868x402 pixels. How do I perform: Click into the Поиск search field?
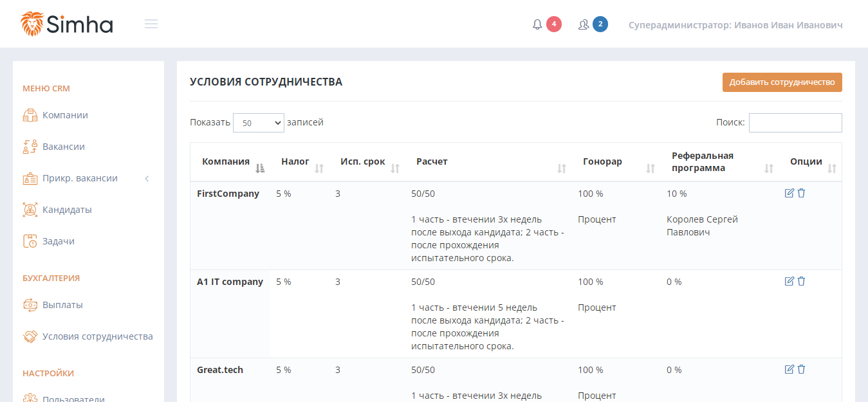pos(795,123)
